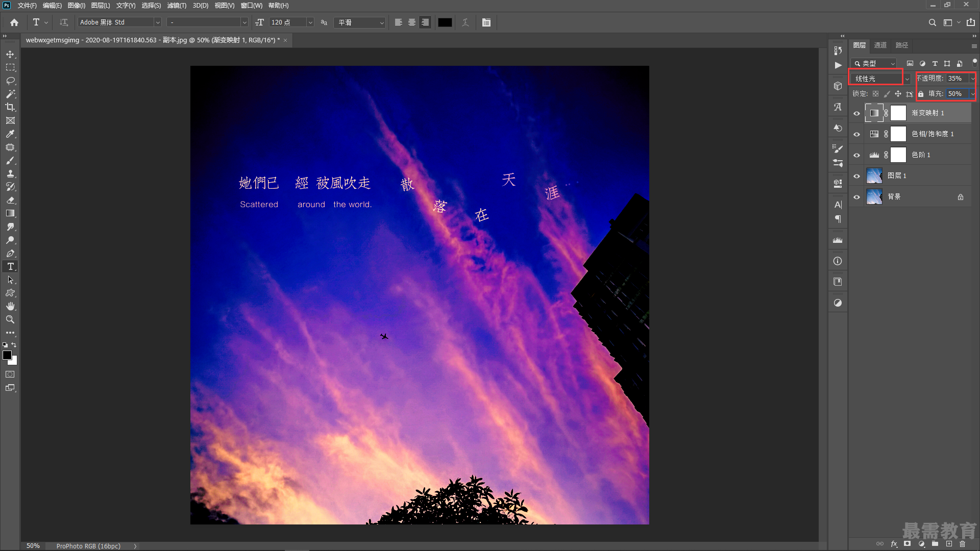Select the Eraser tool
Image resolution: width=980 pixels, height=551 pixels.
10,200
